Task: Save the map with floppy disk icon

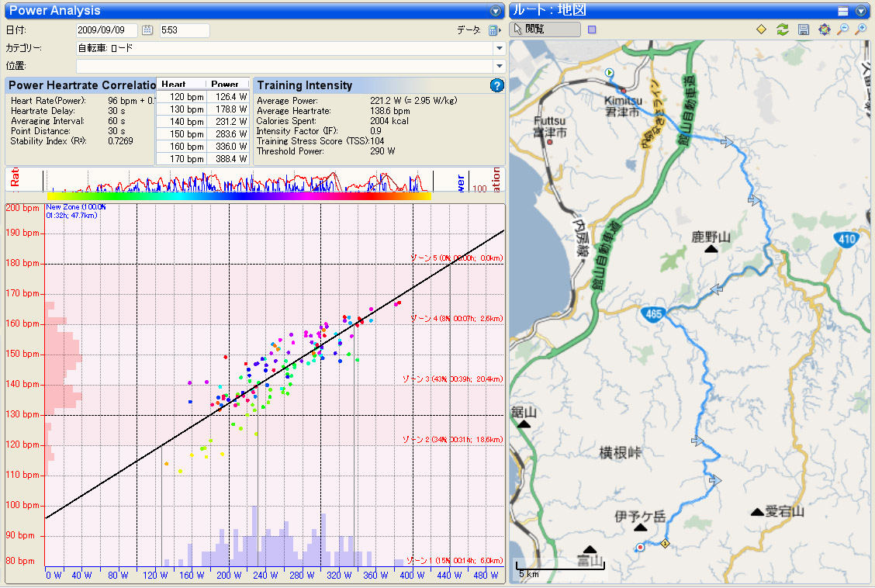Action: pyautogui.click(x=804, y=29)
